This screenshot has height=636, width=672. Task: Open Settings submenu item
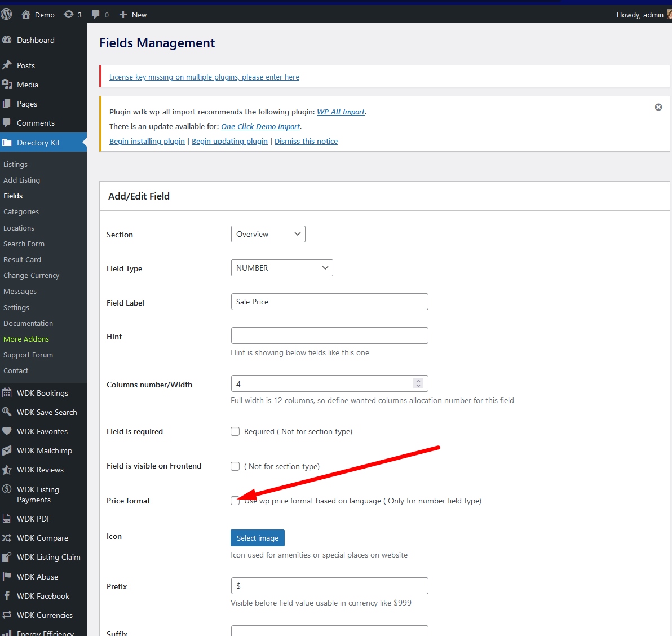(x=16, y=308)
